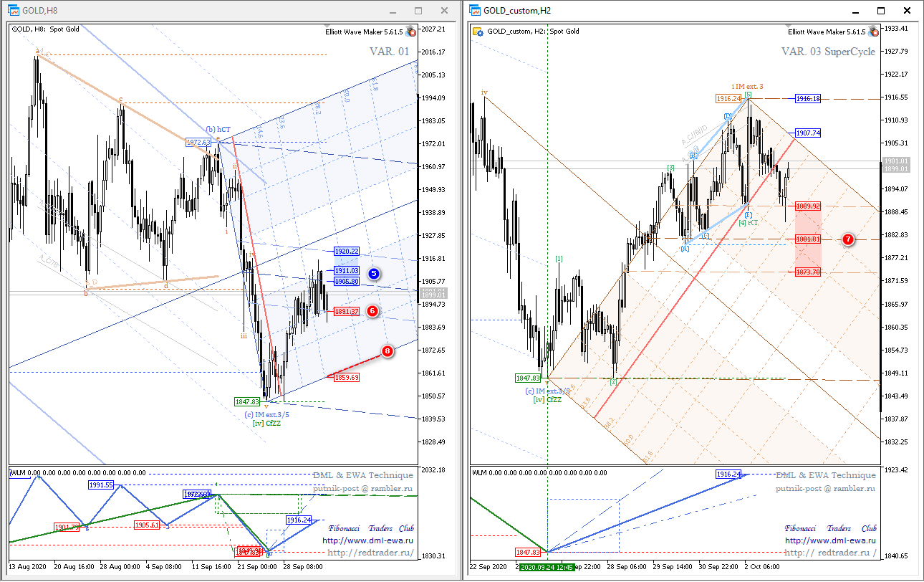The height and width of the screenshot is (582, 924).
Task: Select the 1881.81 red price level label
Action: pyautogui.click(x=808, y=239)
